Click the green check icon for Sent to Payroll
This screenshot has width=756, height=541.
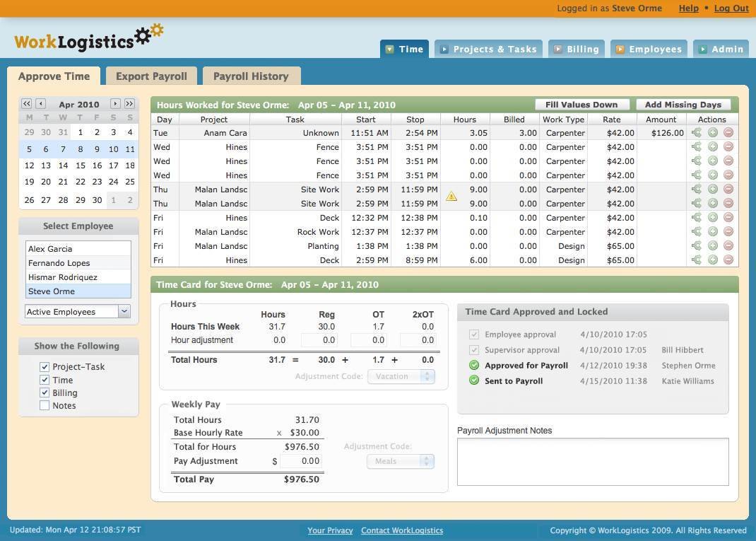(x=474, y=380)
